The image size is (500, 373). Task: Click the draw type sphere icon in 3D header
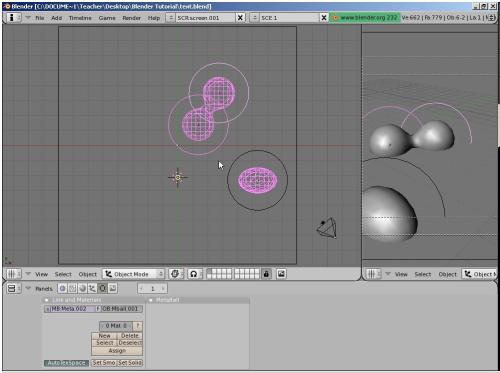(175, 274)
